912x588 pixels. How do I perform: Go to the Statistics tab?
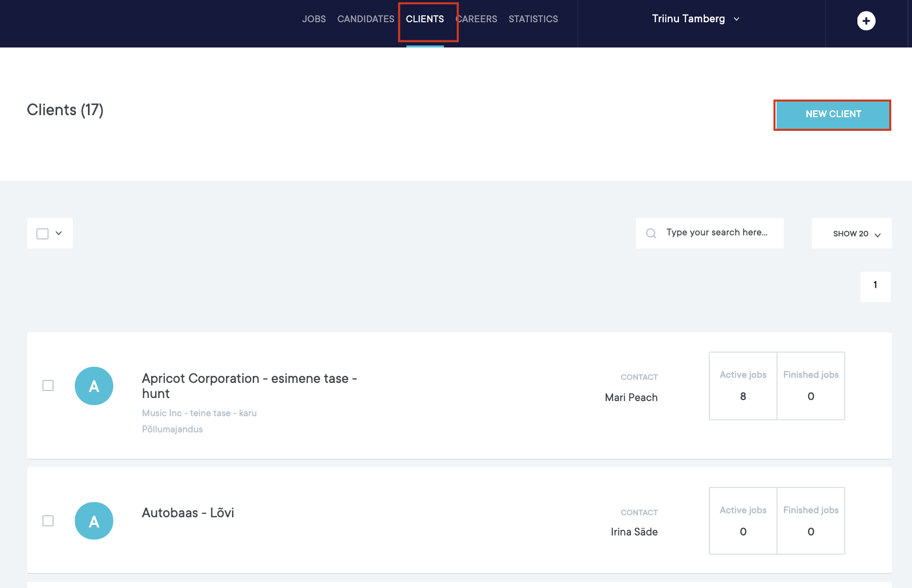point(533,19)
